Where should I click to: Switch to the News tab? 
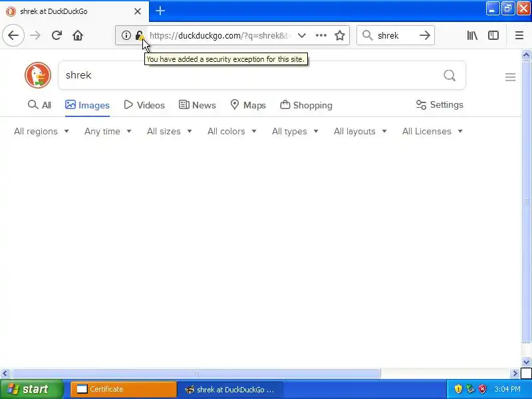pos(197,105)
